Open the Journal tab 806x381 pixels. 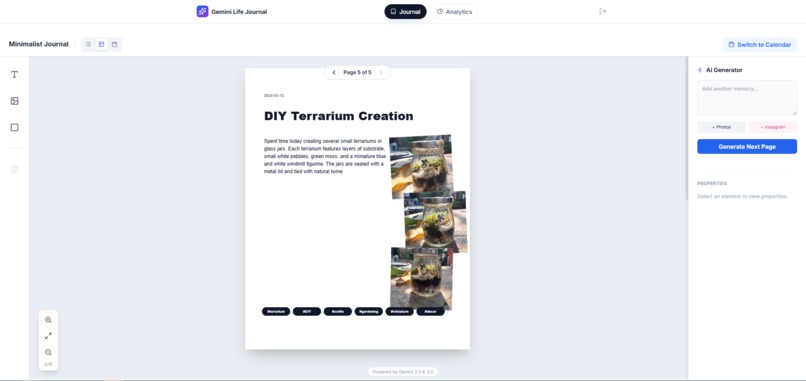point(405,11)
